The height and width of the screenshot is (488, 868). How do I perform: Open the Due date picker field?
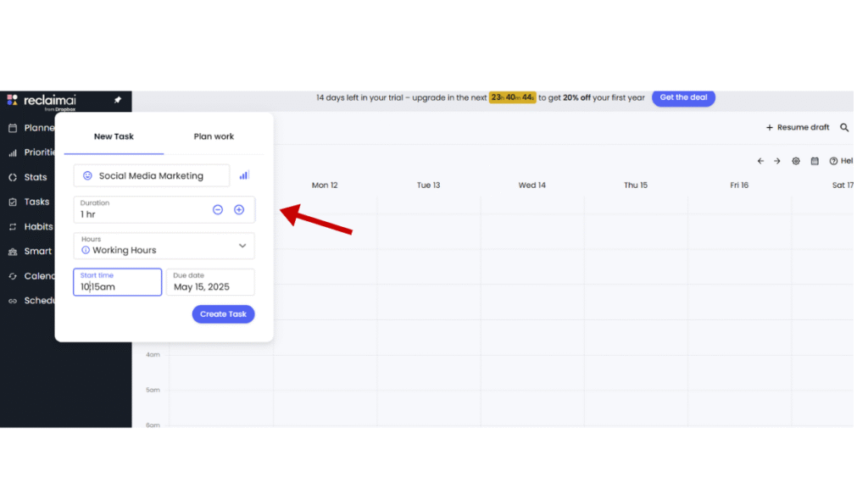pos(210,282)
